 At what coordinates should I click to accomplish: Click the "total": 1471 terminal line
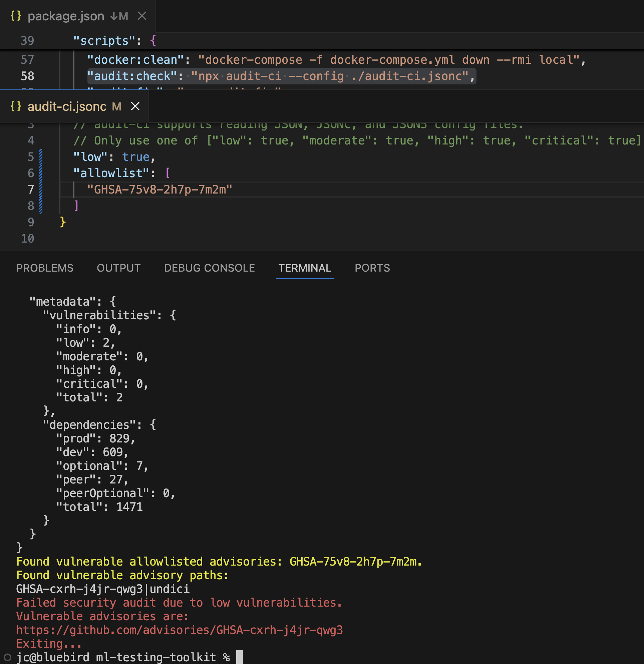[x=99, y=507]
